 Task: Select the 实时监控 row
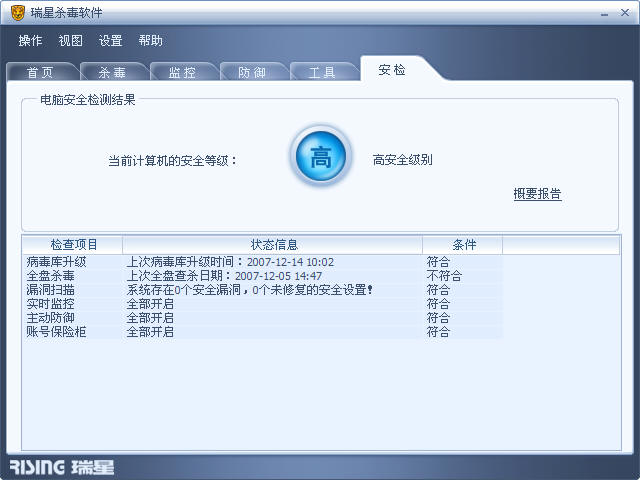pyautogui.click(x=262, y=304)
